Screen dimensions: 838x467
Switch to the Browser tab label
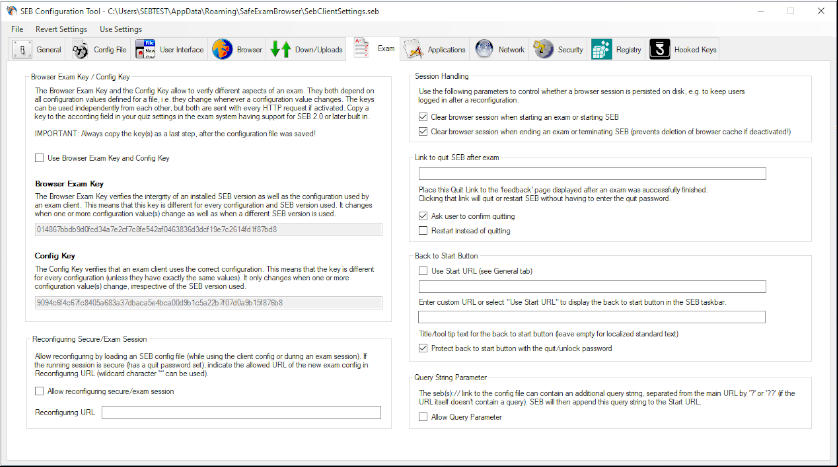coord(250,50)
